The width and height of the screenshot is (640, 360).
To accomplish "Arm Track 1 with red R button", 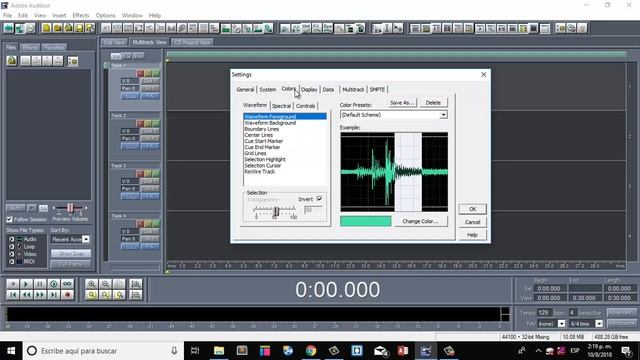I will click(140, 73).
